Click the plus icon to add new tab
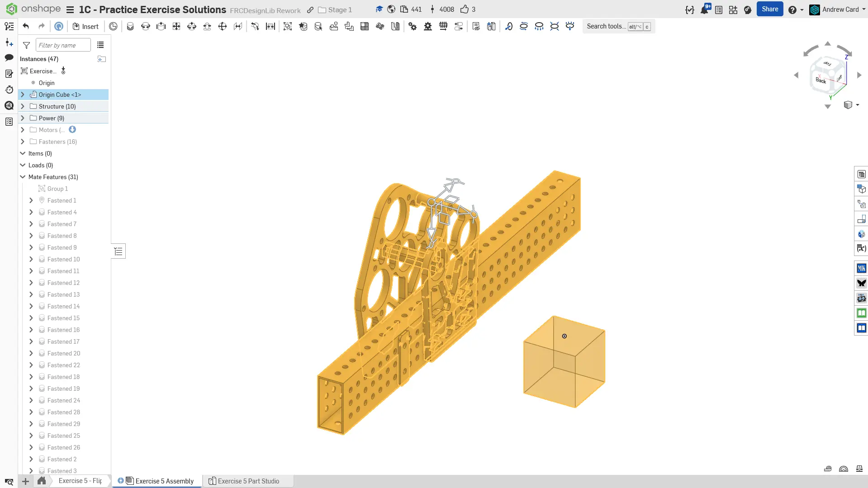 point(26,481)
